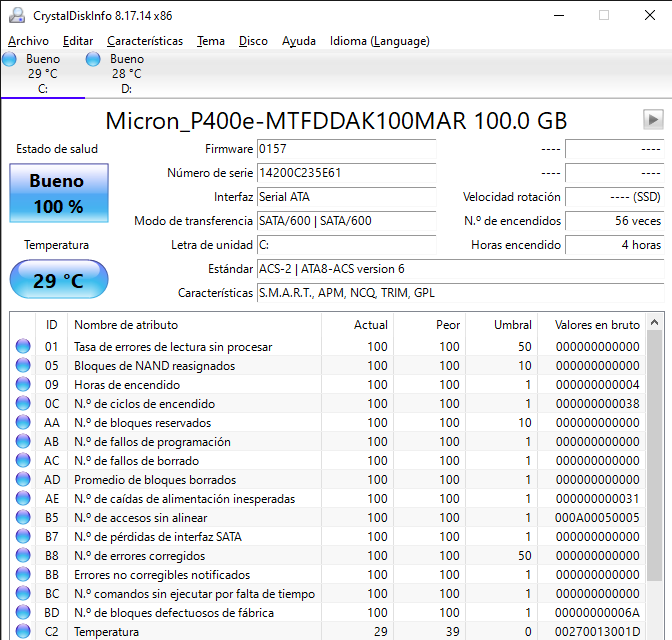
Task: Click the Características field S.M.A.R.T., APM, NCQ
Action: [x=460, y=293]
